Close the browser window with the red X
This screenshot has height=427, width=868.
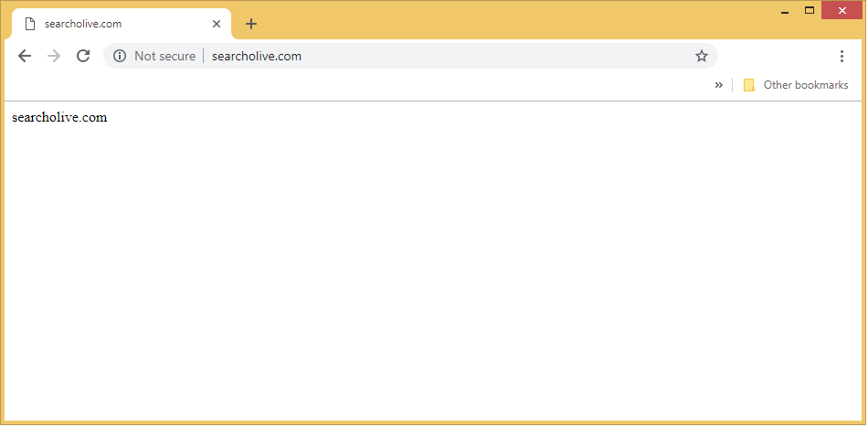tap(841, 10)
